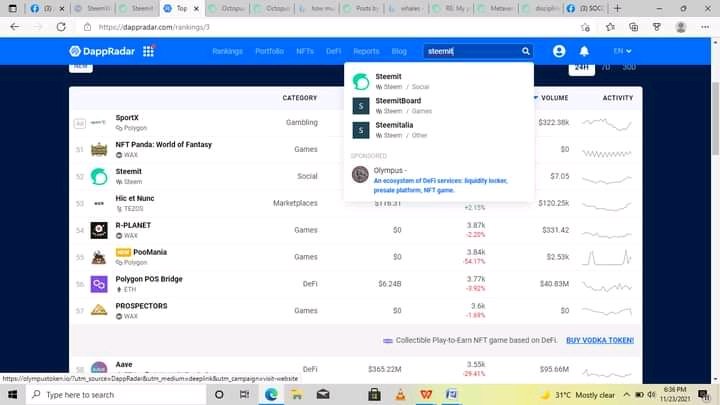
Task: Click the search magnifier icon
Action: [525, 51]
